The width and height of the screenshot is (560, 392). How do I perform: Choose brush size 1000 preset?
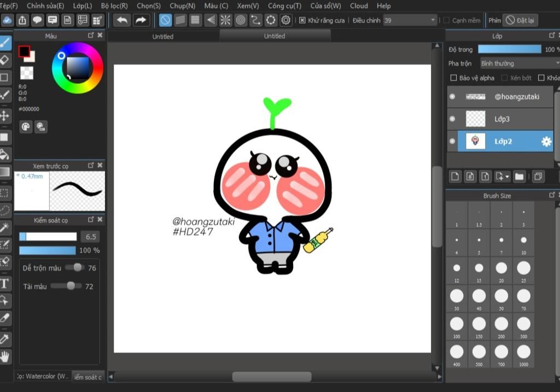point(523,354)
